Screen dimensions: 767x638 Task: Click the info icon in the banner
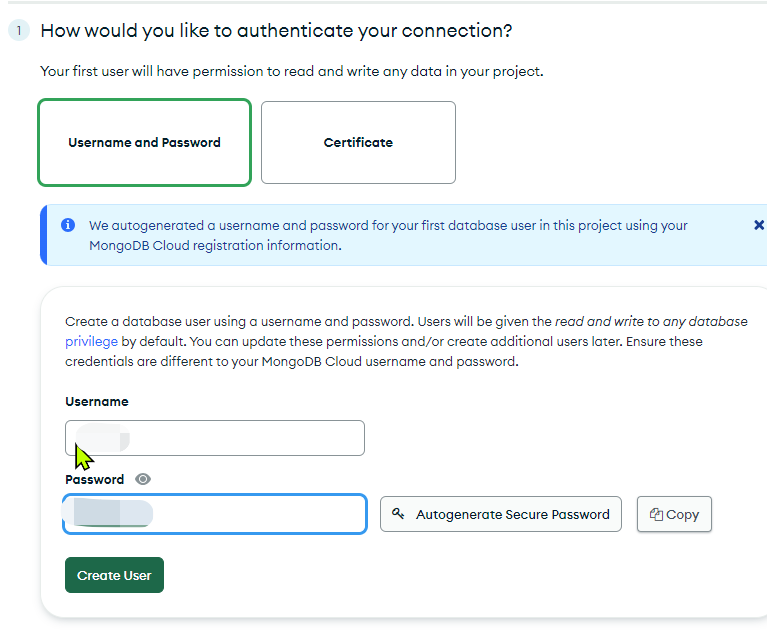click(68, 225)
